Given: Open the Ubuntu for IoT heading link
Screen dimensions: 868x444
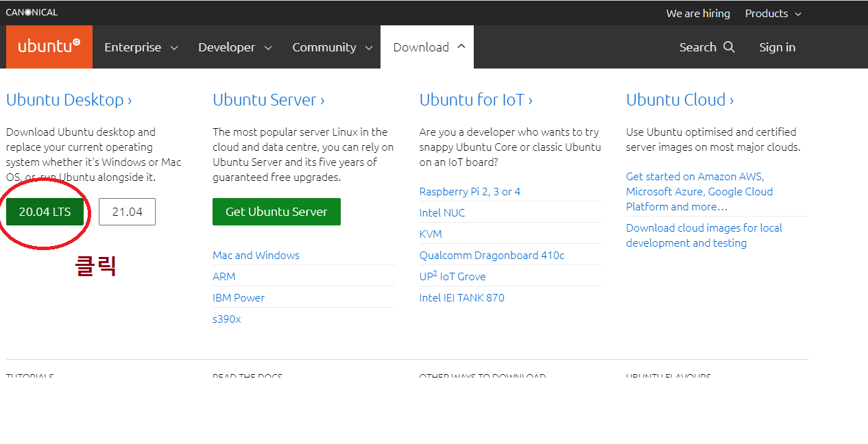Looking at the screenshot, I should pyautogui.click(x=476, y=100).
